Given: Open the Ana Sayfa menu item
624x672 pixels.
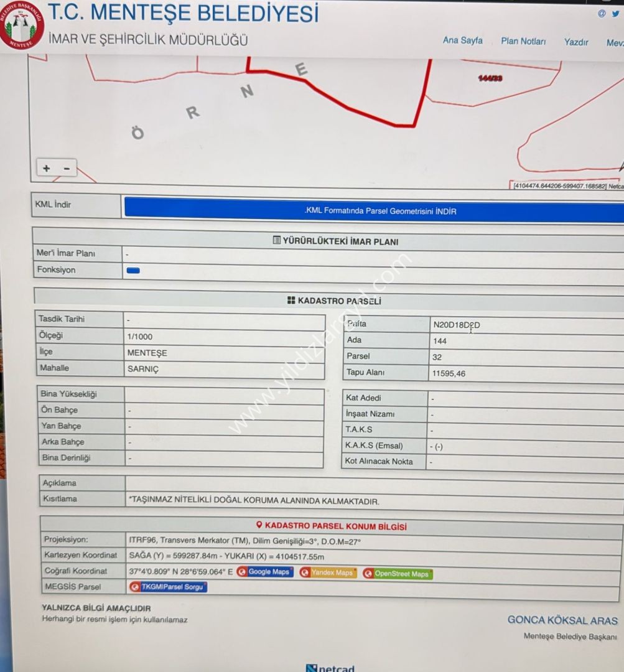Looking at the screenshot, I should [462, 40].
